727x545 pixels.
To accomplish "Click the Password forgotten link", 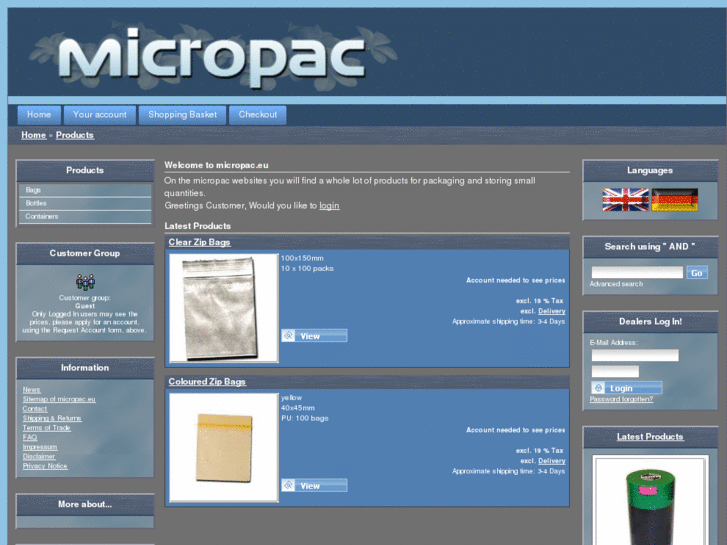I will point(621,399).
